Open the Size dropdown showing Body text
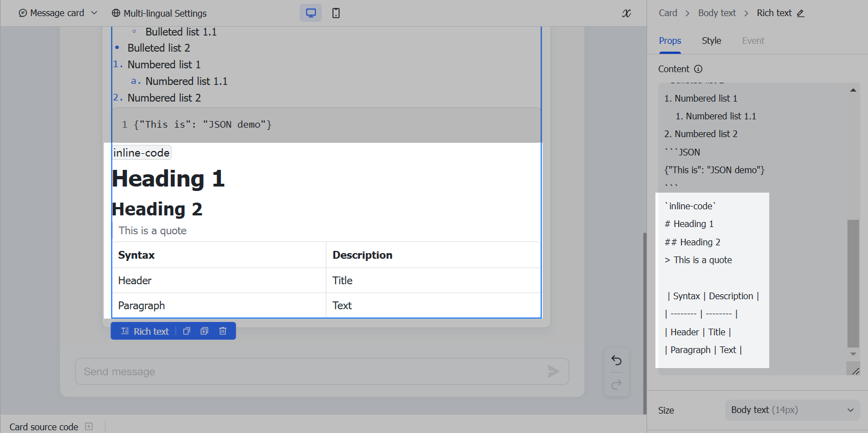The height and width of the screenshot is (433, 868). click(x=793, y=410)
